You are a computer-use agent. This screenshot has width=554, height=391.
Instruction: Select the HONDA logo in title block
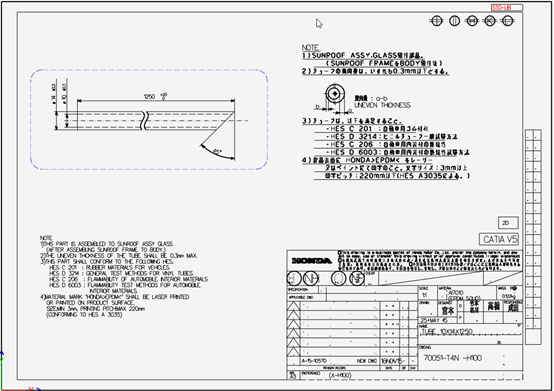[x=312, y=261]
